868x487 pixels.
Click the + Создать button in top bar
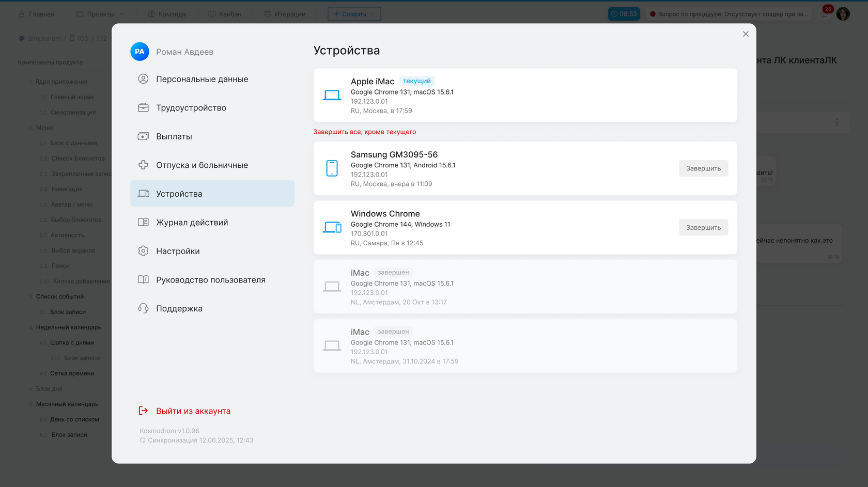tap(354, 14)
